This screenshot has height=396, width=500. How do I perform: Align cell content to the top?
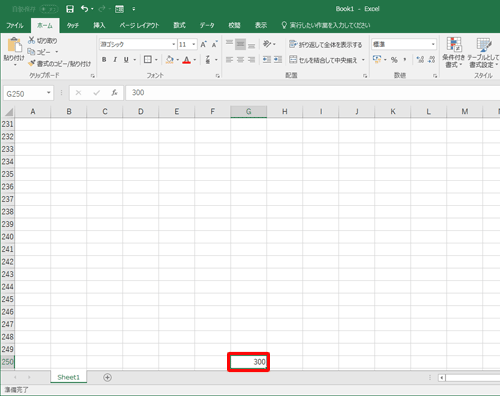click(x=229, y=44)
